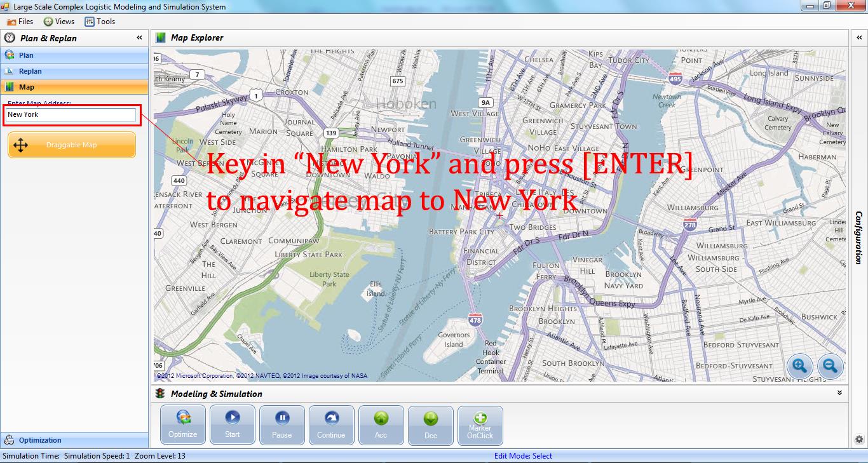
Task: Toggle Marker OnClick mode
Action: coord(480,424)
